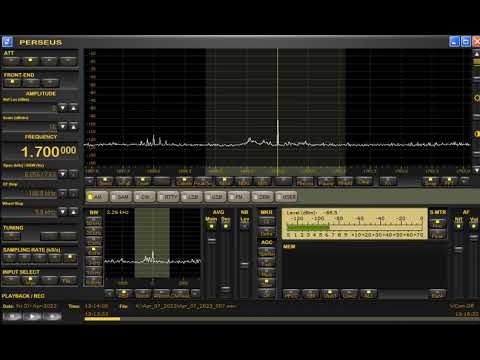Select the lit BW filter button

[x=94, y=251]
